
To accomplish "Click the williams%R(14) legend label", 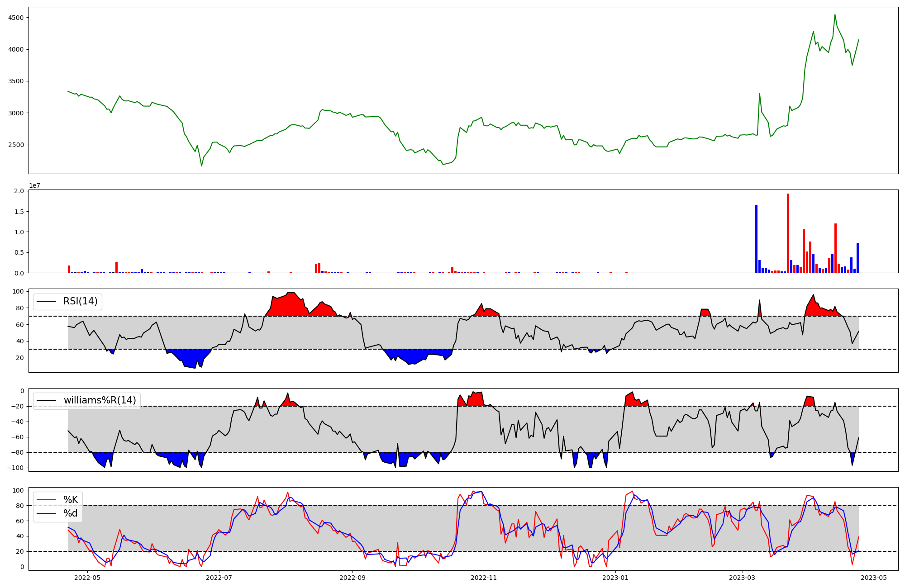I will (x=100, y=400).
